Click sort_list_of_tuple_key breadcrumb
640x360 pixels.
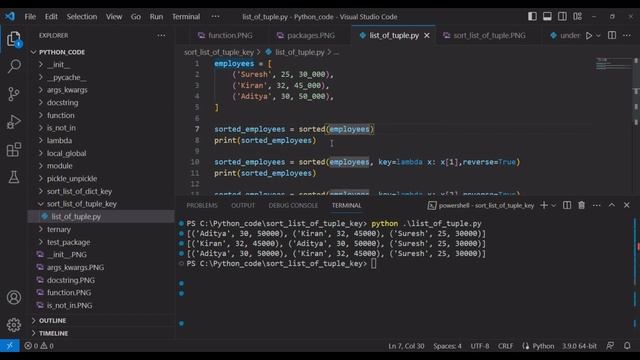[x=219, y=52]
